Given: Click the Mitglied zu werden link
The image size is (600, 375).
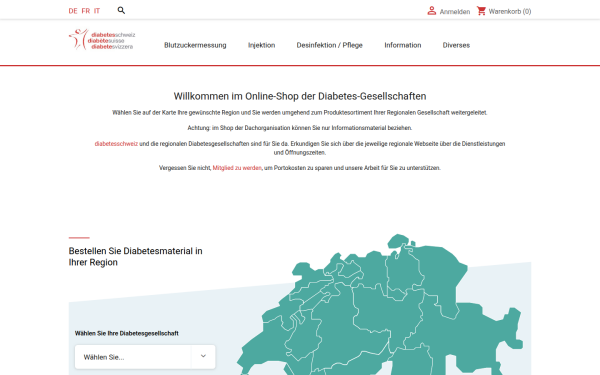Looking at the screenshot, I should 237,168.
